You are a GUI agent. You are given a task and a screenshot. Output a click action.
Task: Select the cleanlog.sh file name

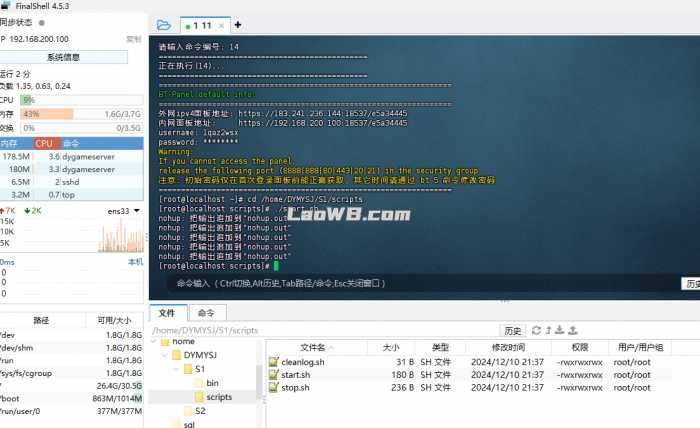click(x=303, y=362)
